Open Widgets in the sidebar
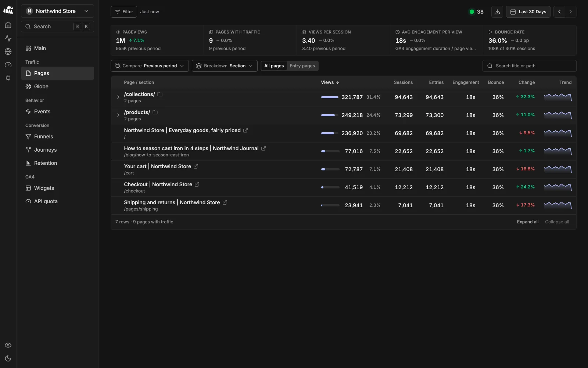 [57, 188]
